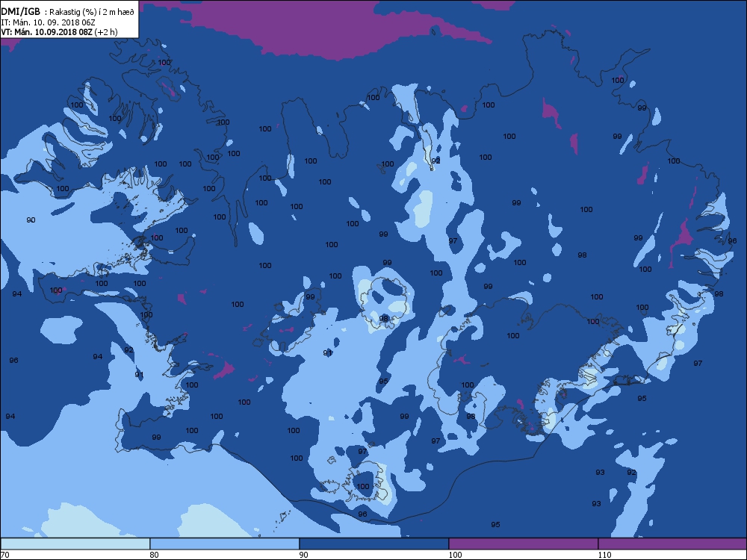Click the legend scale label 110
Image resolution: width=747 pixels, height=560 pixels.
click(x=604, y=555)
